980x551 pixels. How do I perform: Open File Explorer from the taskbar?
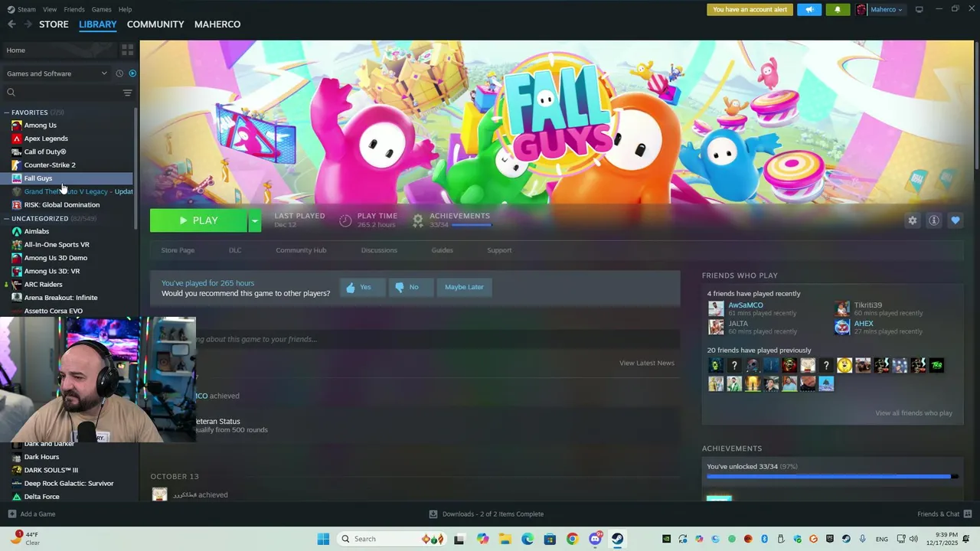pyautogui.click(x=505, y=539)
